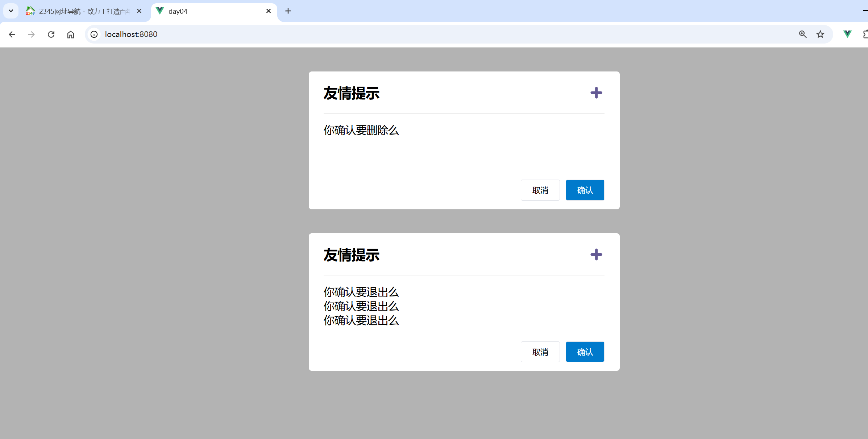Click the browser back arrow
The height and width of the screenshot is (439, 868).
click(12, 34)
